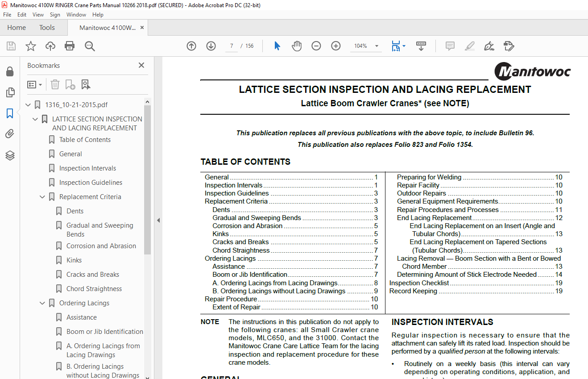Image resolution: width=588 pixels, height=379 pixels.
Task: Go to previous page arrow
Action: click(x=191, y=46)
